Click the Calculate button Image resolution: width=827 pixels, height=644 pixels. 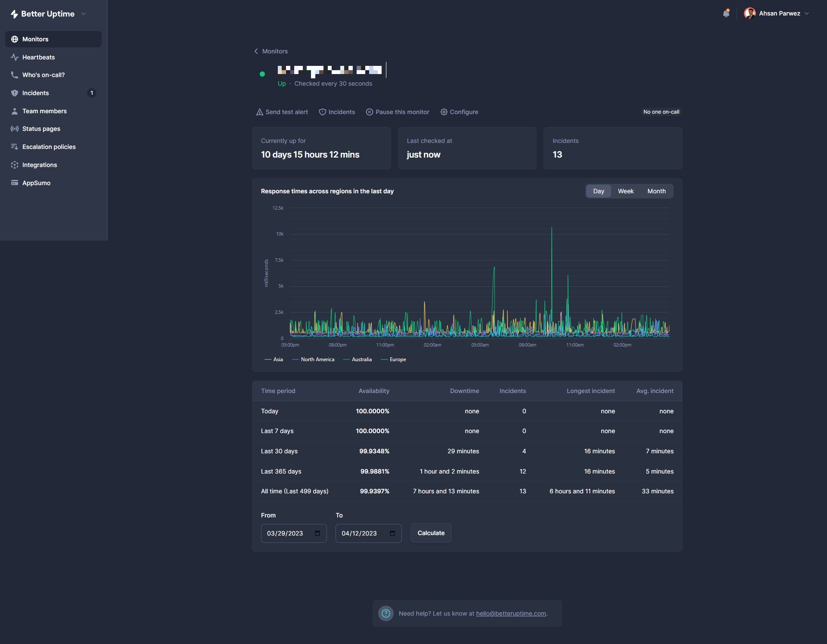pyautogui.click(x=430, y=533)
